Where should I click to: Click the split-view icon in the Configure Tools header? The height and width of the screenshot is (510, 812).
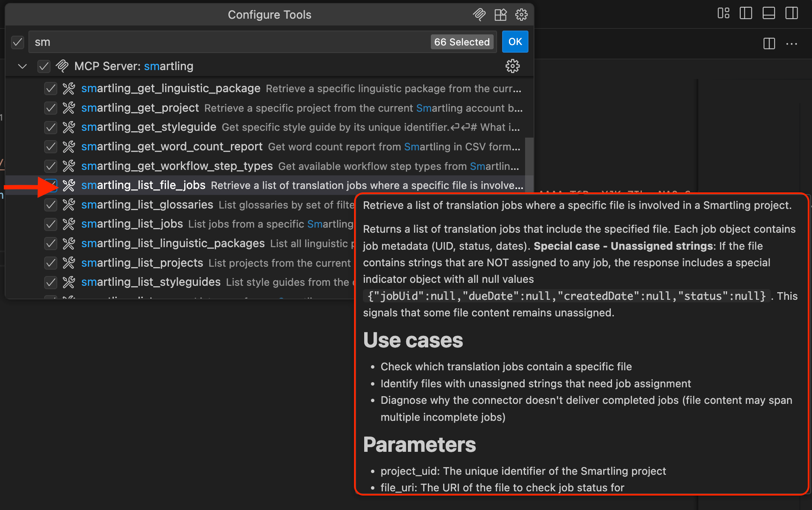500,14
